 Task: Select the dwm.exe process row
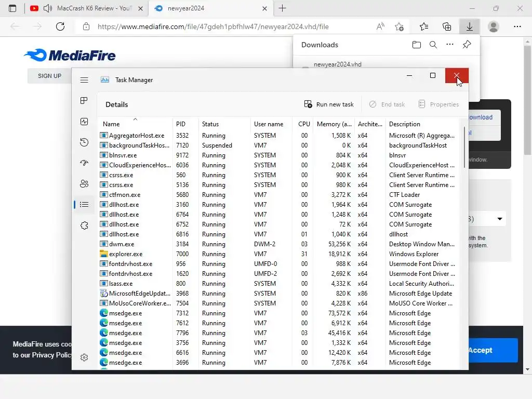(x=278, y=244)
